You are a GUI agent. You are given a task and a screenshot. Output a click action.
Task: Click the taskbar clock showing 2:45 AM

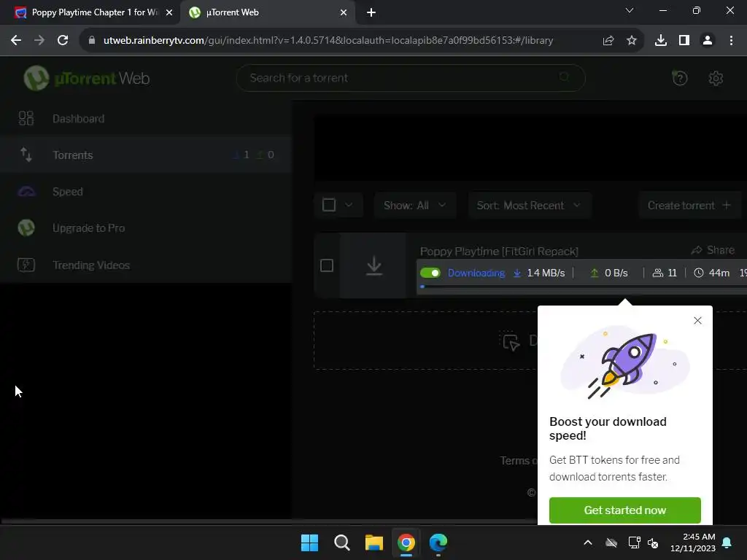[693, 542]
